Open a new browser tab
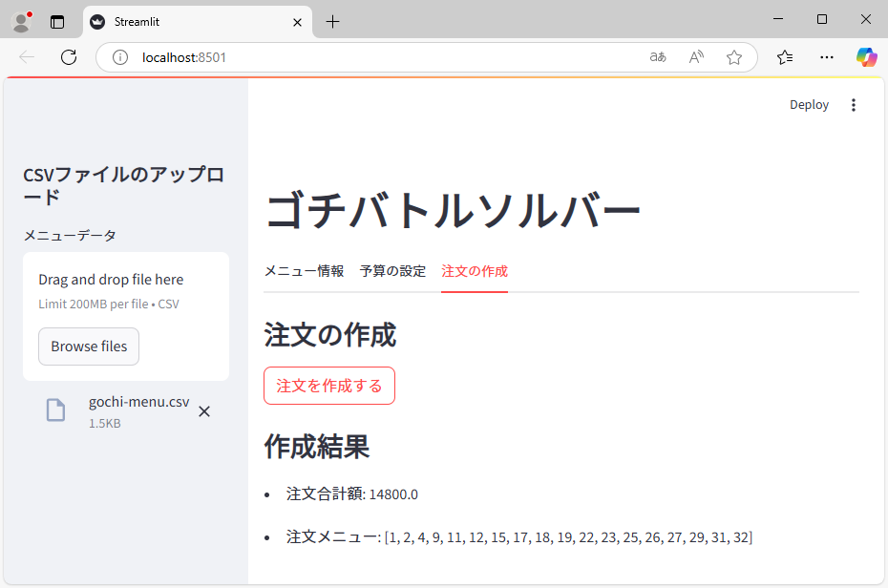Image resolution: width=888 pixels, height=588 pixels. [x=333, y=22]
